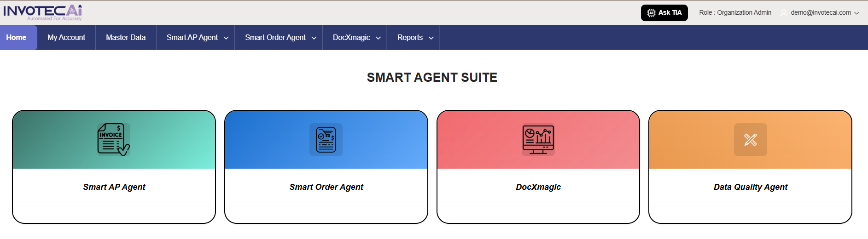
Task: Go to the Home tab
Action: tap(17, 38)
